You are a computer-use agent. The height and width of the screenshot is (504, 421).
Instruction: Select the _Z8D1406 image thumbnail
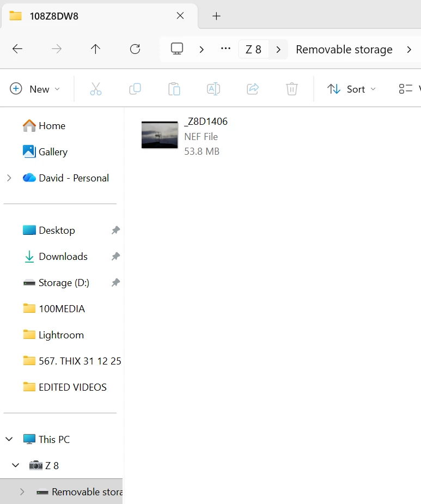[x=160, y=135]
